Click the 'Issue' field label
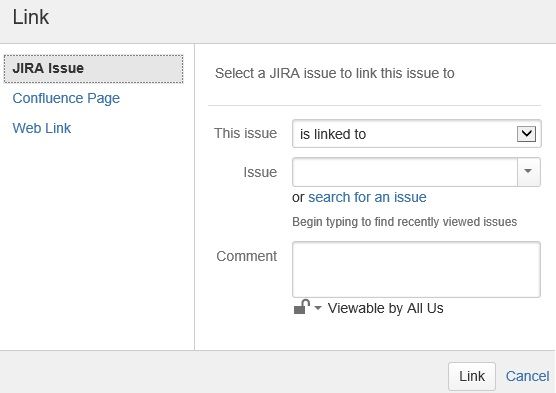Image resolution: width=556 pixels, height=393 pixels. [260, 172]
